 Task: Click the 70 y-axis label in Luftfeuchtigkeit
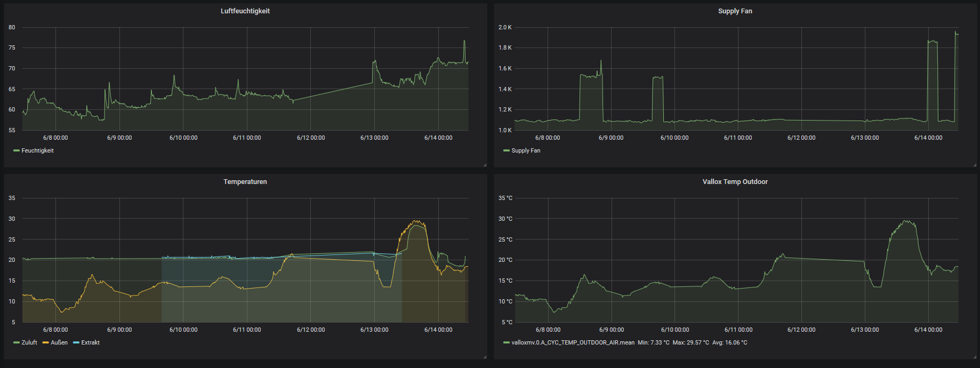pos(12,68)
